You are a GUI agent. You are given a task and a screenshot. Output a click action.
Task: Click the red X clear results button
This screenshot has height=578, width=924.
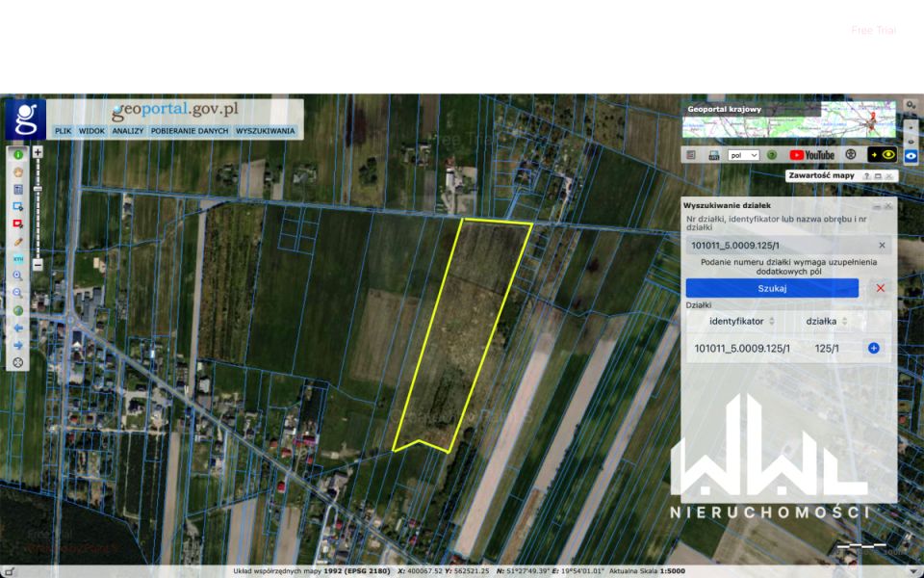[880, 288]
